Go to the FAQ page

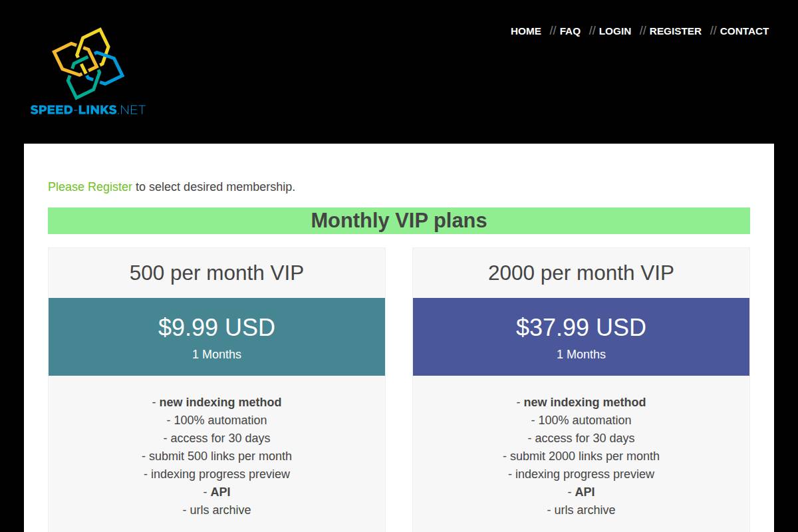(x=570, y=31)
